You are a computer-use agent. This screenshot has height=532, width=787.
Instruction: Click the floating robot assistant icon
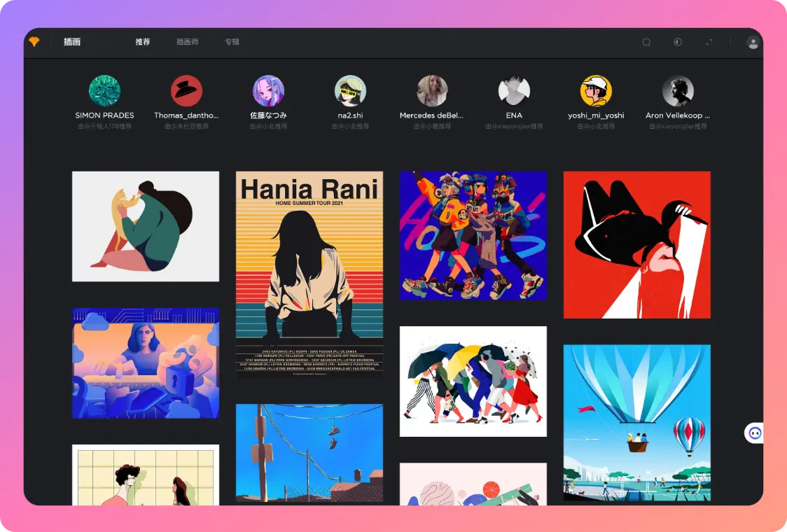pos(754,433)
